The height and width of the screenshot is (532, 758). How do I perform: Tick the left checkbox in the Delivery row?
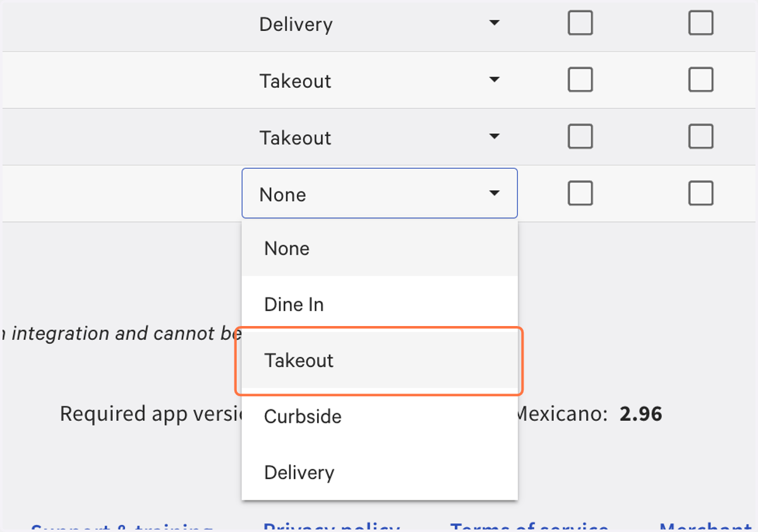580,23
